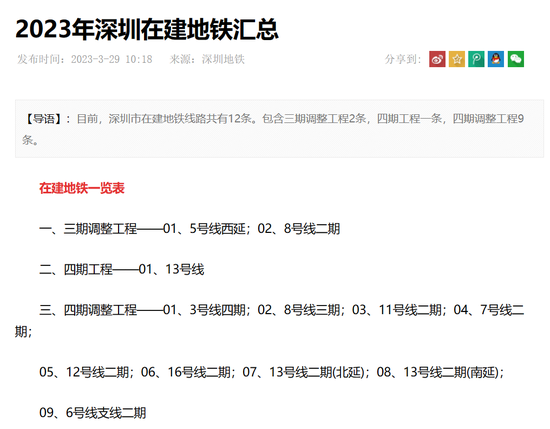
Task: Click the text 16号线二期
Action: (x=199, y=372)
